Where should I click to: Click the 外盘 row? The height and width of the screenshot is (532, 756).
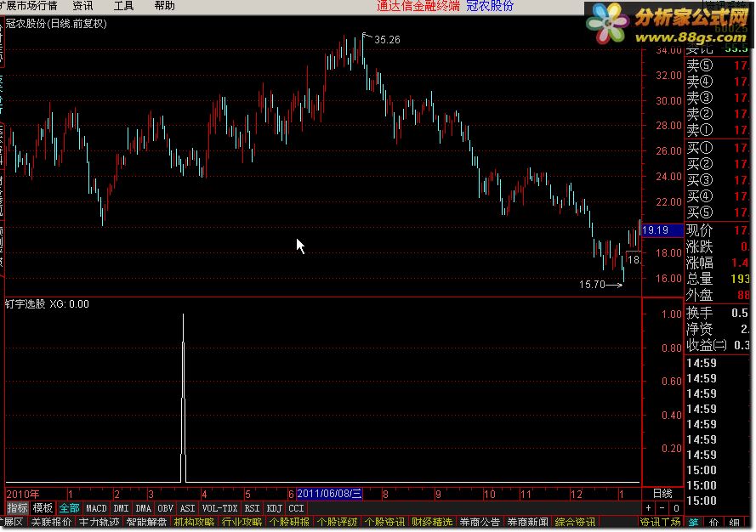(x=718, y=295)
